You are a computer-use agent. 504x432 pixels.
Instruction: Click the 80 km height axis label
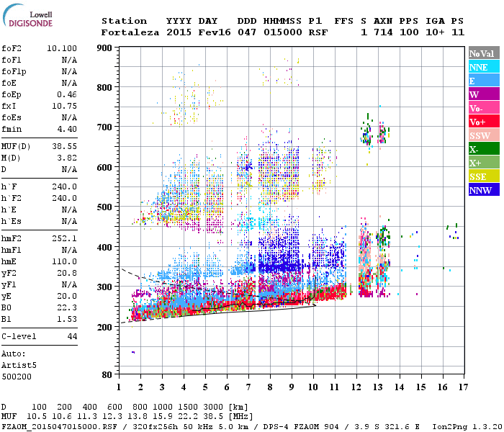point(107,375)
